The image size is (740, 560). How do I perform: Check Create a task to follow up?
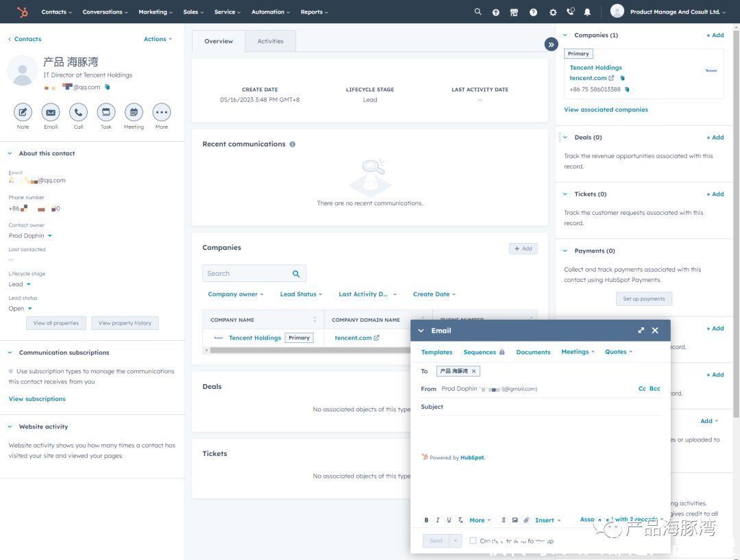point(472,541)
